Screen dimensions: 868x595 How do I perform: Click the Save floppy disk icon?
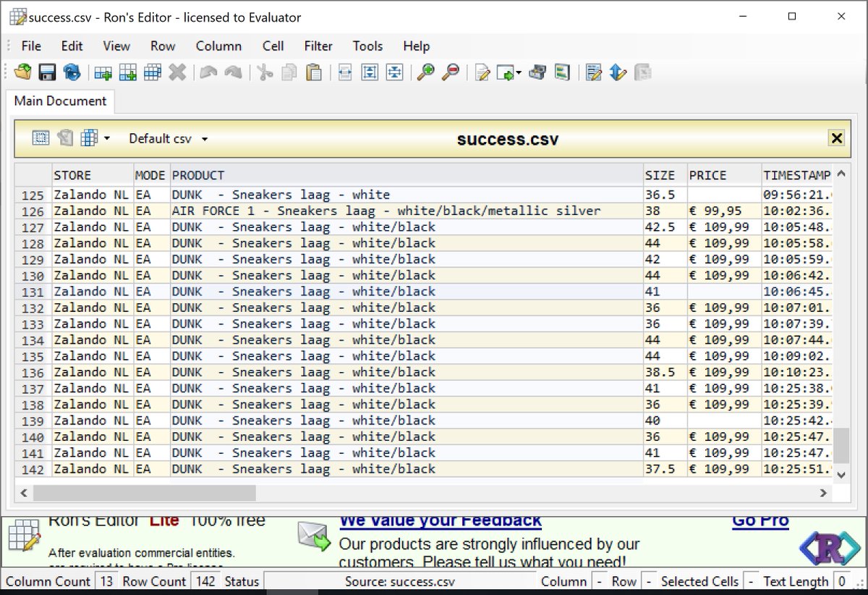point(47,72)
